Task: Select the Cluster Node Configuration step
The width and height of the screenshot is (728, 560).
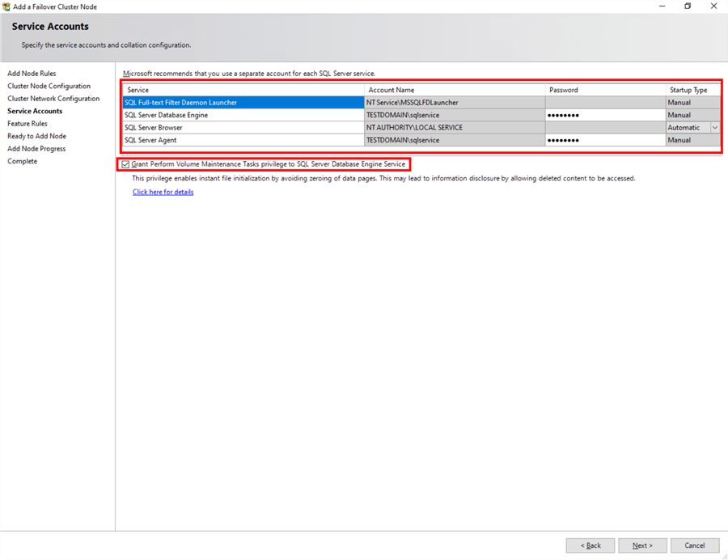Action: point(49,86)
